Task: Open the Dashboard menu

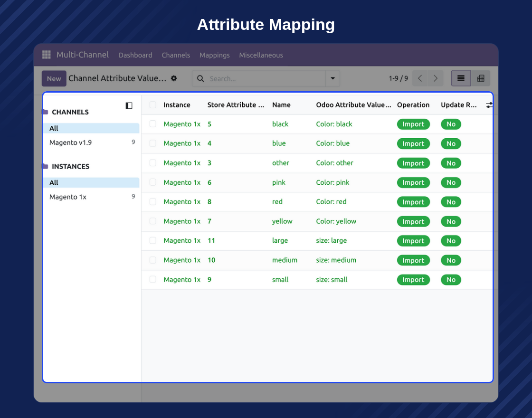Action: 135,55
